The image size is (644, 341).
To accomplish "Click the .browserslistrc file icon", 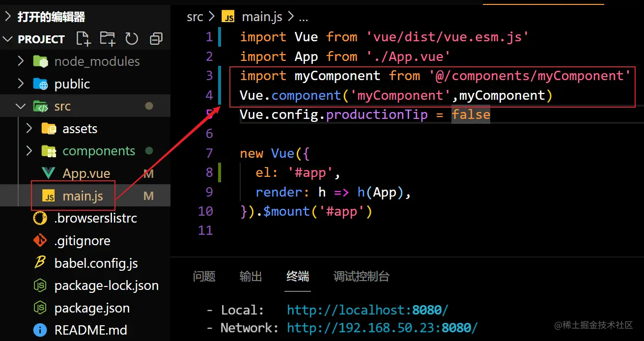I will (x=40, y=218).
